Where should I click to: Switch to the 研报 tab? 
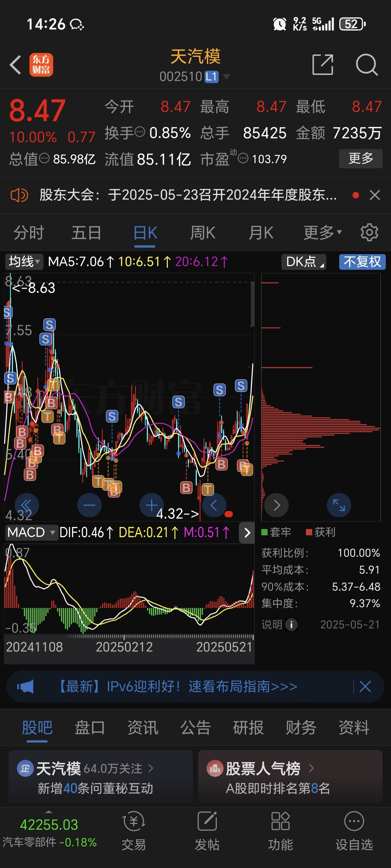(248, 728)
